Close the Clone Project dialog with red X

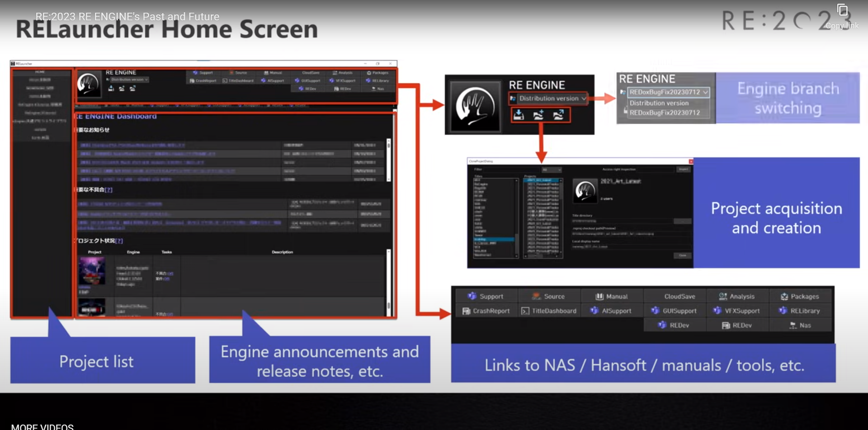[690, 161]
